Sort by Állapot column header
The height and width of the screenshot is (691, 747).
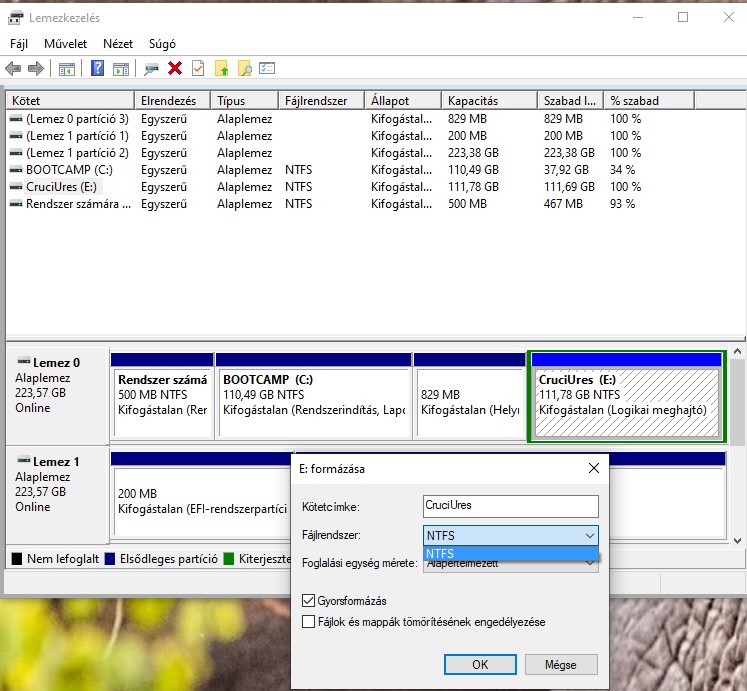coord(403,101)
